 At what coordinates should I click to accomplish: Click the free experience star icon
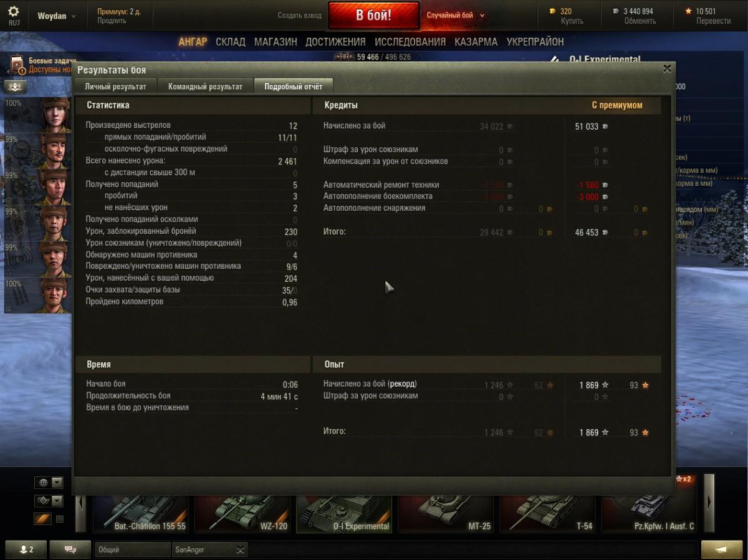[688, 11]
